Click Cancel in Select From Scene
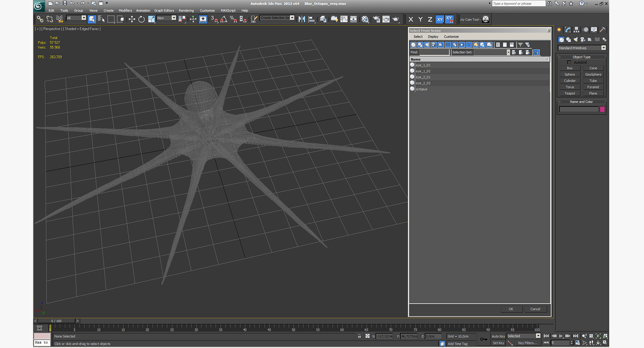Image resolution: width=644 pixels, height=348 pixels. (535, 309)
